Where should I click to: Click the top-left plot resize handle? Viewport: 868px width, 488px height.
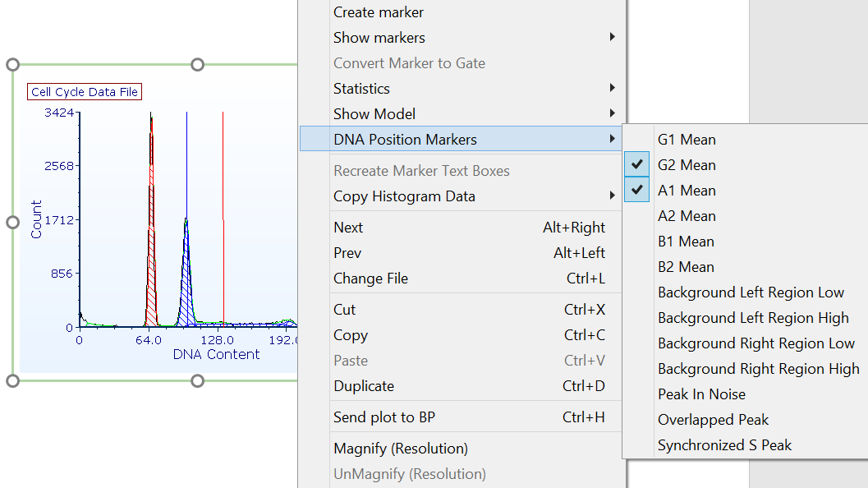[x=12, y=65]
